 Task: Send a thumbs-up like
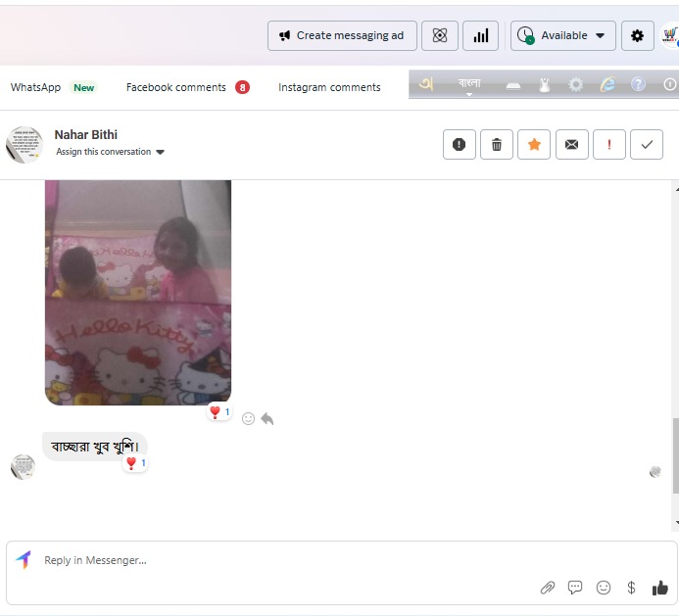click(x=659, y=588)
